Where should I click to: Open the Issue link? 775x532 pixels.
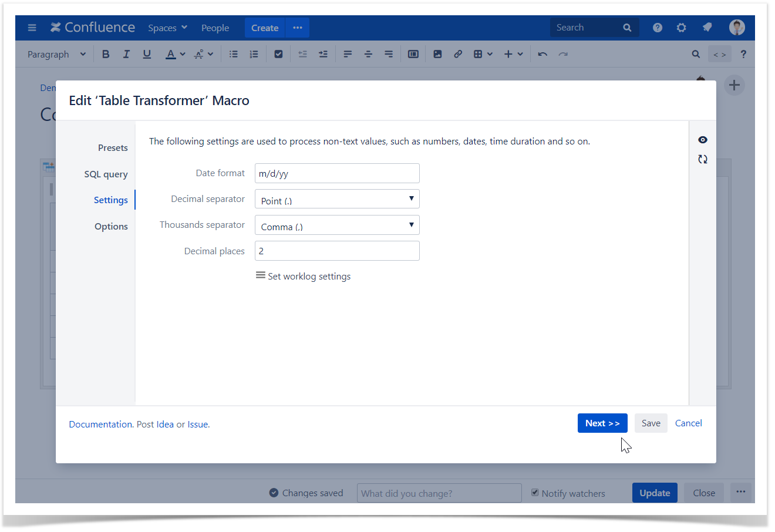(198, 424)
